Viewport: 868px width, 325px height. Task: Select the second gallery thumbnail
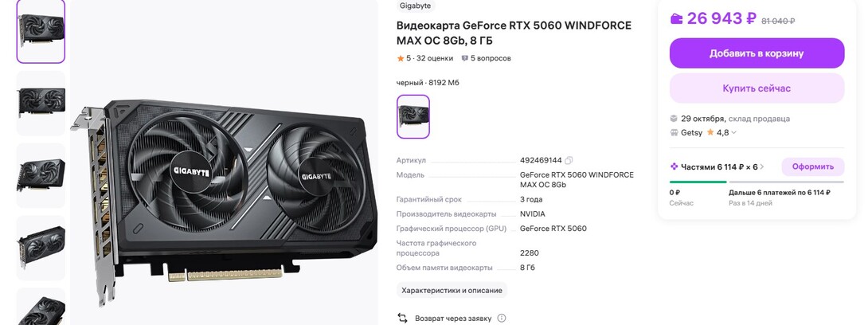(x=41, y=103)
